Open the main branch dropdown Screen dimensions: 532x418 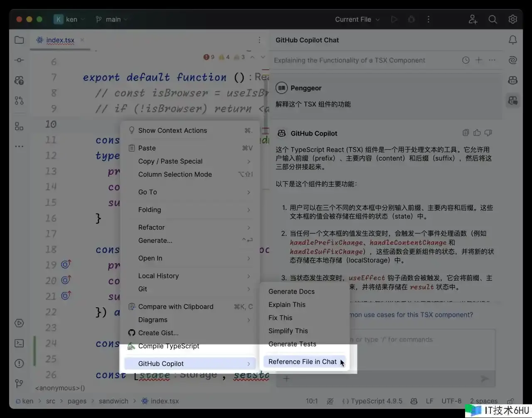click(x=111, y=20)
